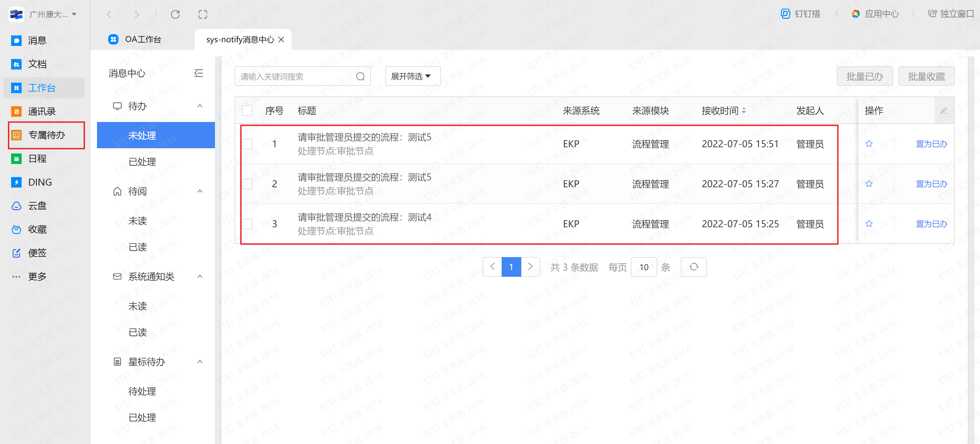The width and height of the screenshot is (980, 444).
Task: Star the first 测试5 message row
Action: (x=869, y=144)
